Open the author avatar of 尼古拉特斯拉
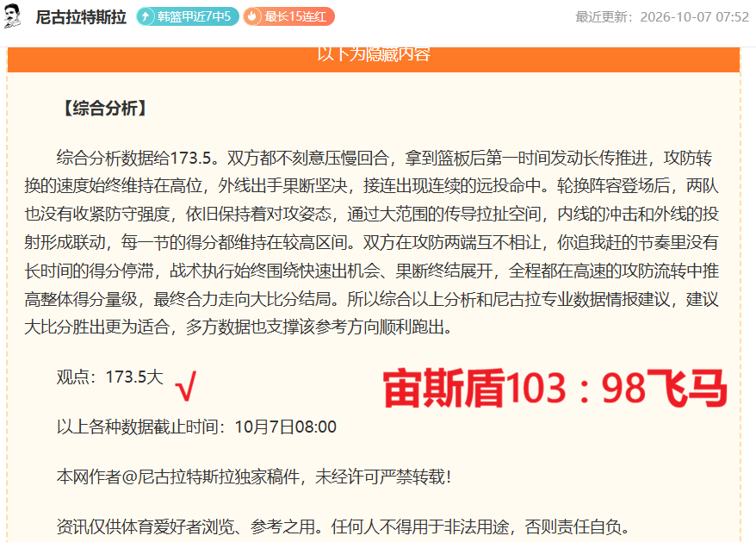Screen dimensions: 756x542 [x=13, y=16]
